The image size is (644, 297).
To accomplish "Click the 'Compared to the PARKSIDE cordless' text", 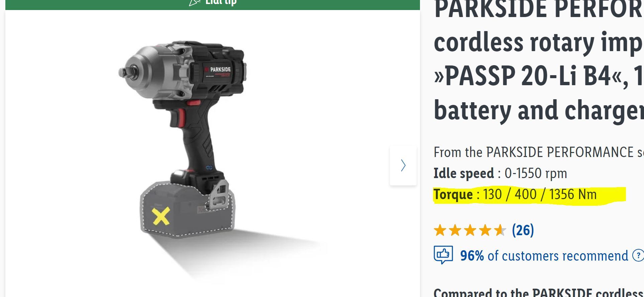I will click(x=539, y=293).
